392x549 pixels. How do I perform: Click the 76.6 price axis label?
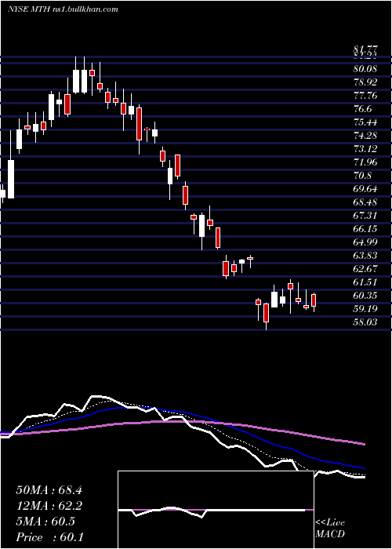click(x=362, y=109)
